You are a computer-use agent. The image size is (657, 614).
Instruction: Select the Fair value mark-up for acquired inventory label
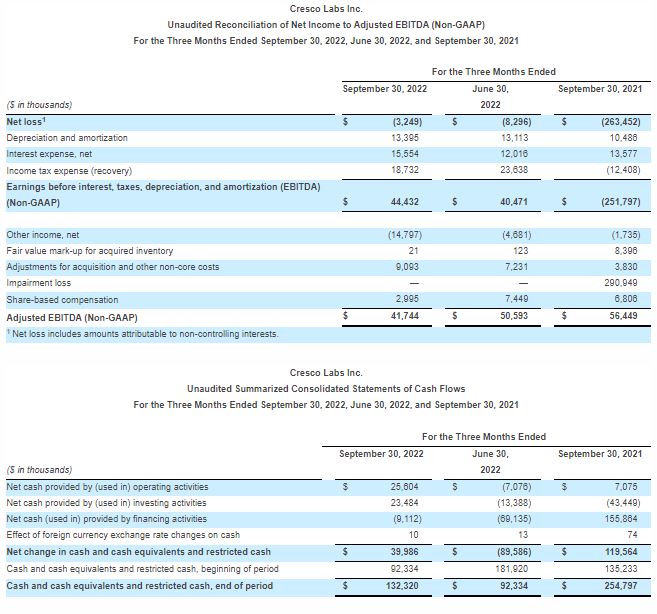[x=90, y=250]
